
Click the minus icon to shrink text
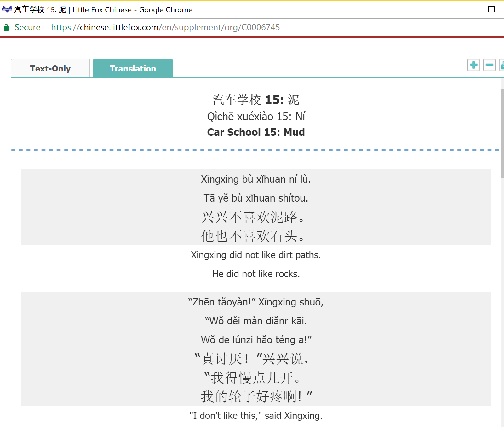tap(489, 65)
